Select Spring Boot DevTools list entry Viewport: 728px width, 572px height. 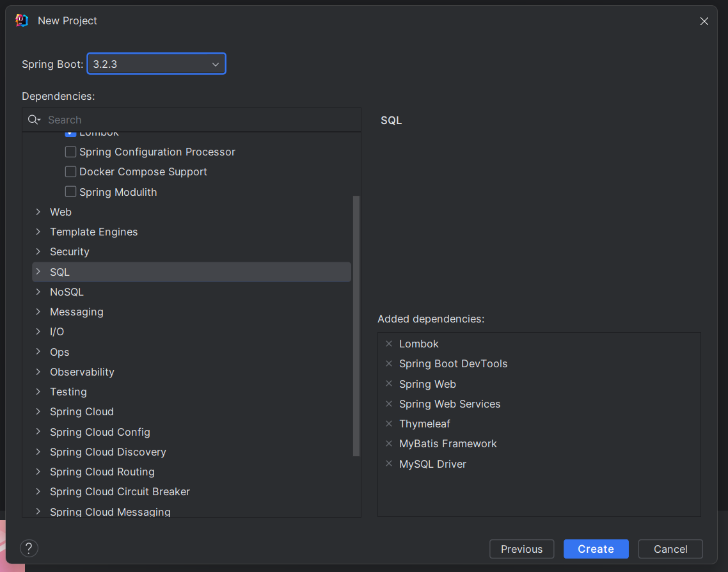tap(453, 363)
